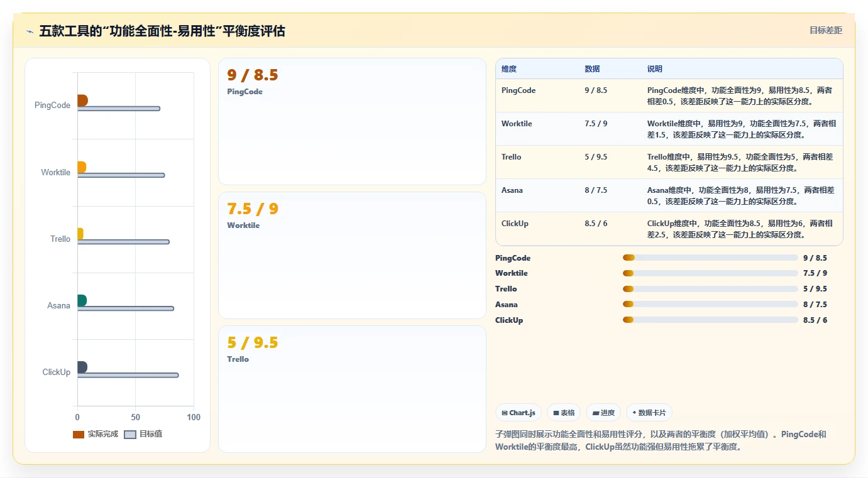Click the brown PingCode actual bar in the chart
Image resolution: width=868 pixels, height=478 pixels.
[x=82, y=100]
